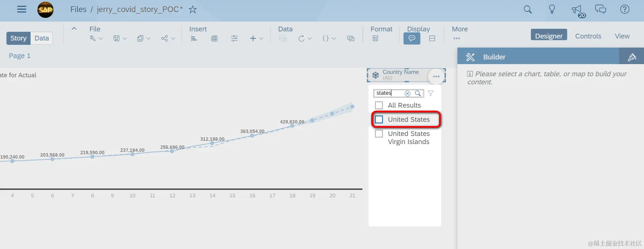Click the curly braces scripting icon
The height and width of the screenshot is (249, 644).
coord(325,38)
